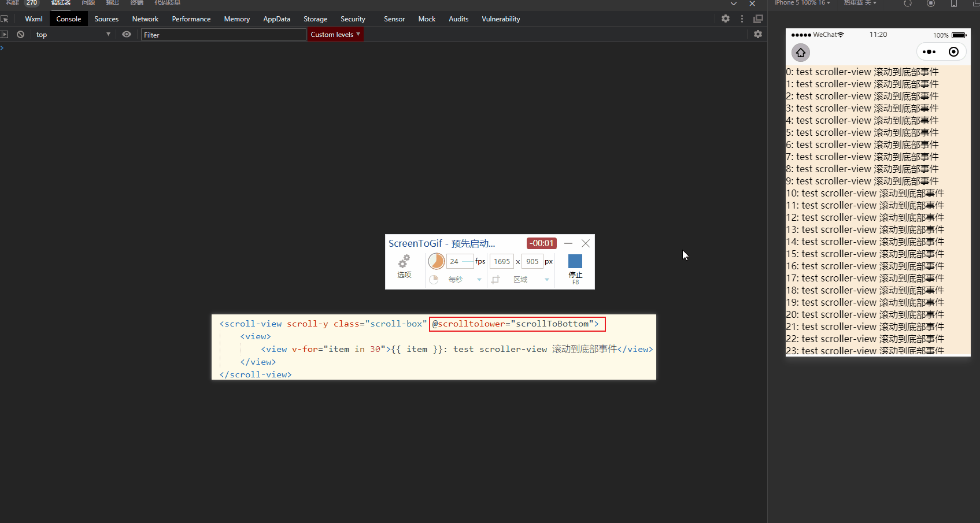Minimize the ScreenToGif window
This screenshot has width=980, height=523.
coord(568,243)
